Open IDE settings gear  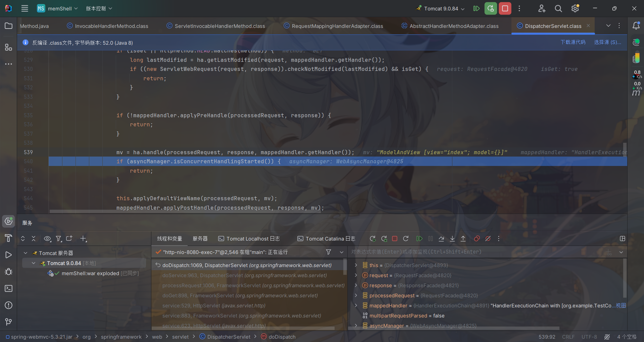click(575, 8)
